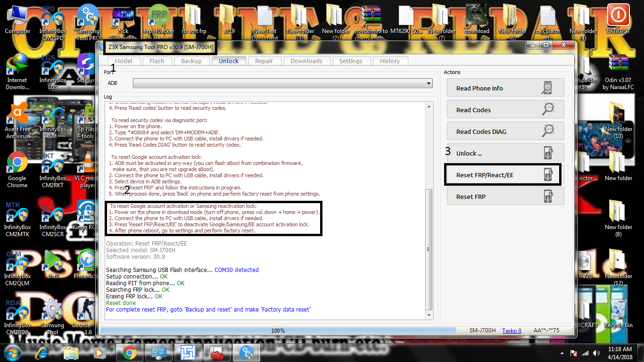Launch Odin v3.07 archive icon
Viewport: 644px width, 362px height.
pos(618,73)
